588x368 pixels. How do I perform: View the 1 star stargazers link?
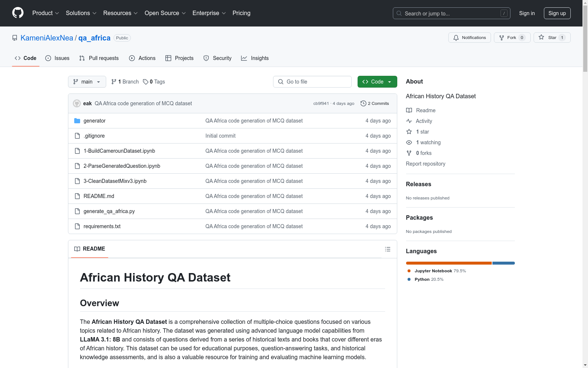(x=418, y=132)
